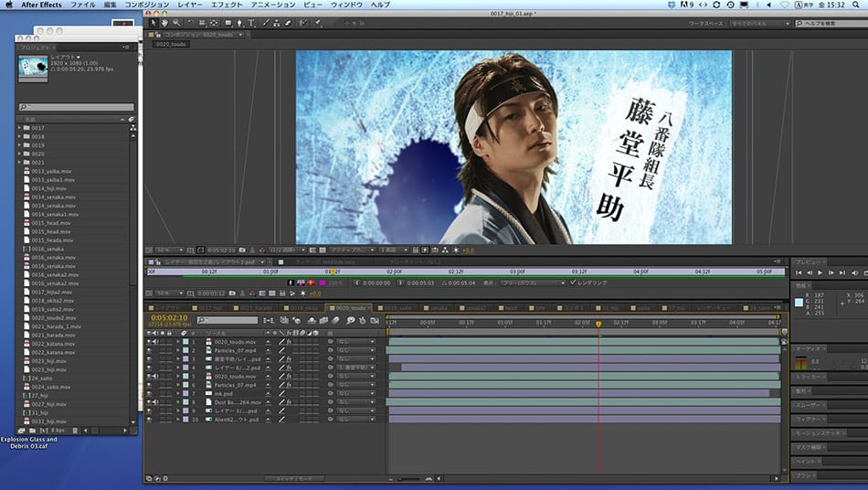Hide layer 1 0020_toudo.mov video
The width and height of the screenshot is (868, 490).
(x=149, y=342)
